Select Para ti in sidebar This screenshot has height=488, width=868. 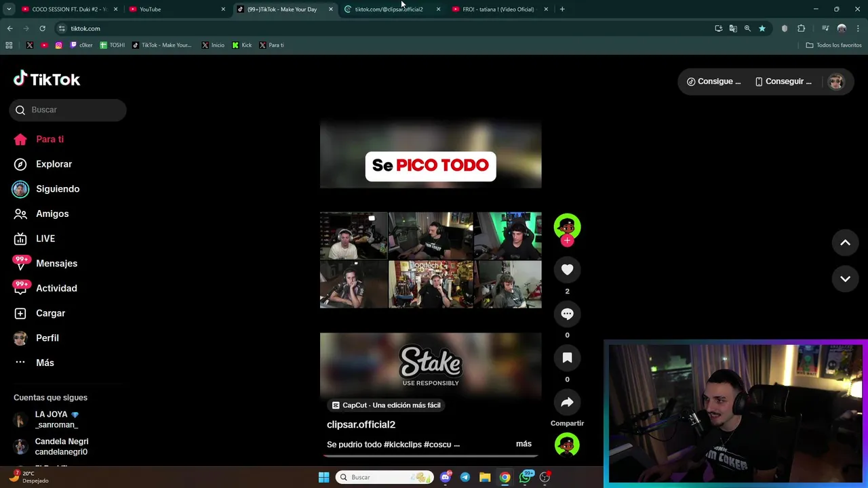39,139
